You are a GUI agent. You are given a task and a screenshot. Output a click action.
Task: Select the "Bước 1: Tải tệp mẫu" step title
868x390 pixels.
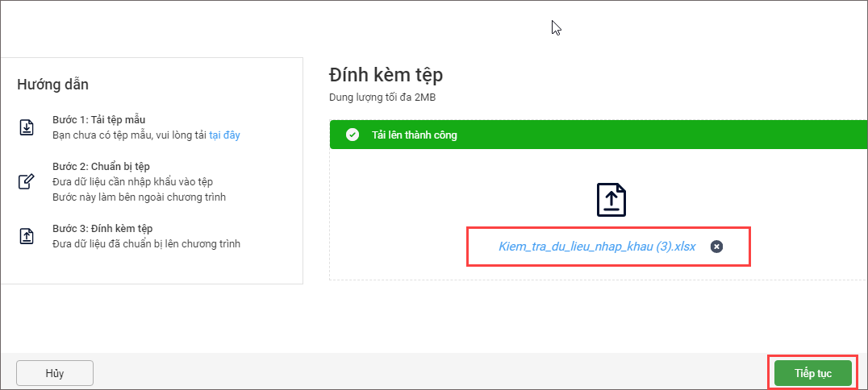coord(98,119)
